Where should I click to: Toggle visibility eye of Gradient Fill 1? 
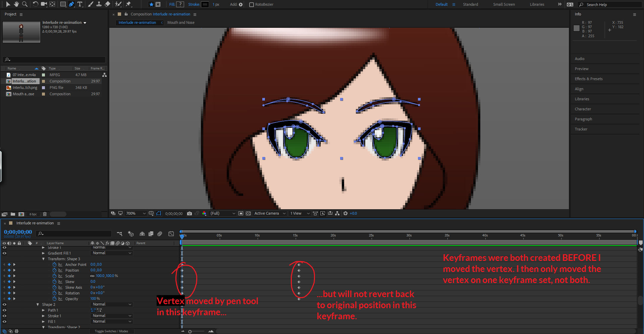coord(5,253)
